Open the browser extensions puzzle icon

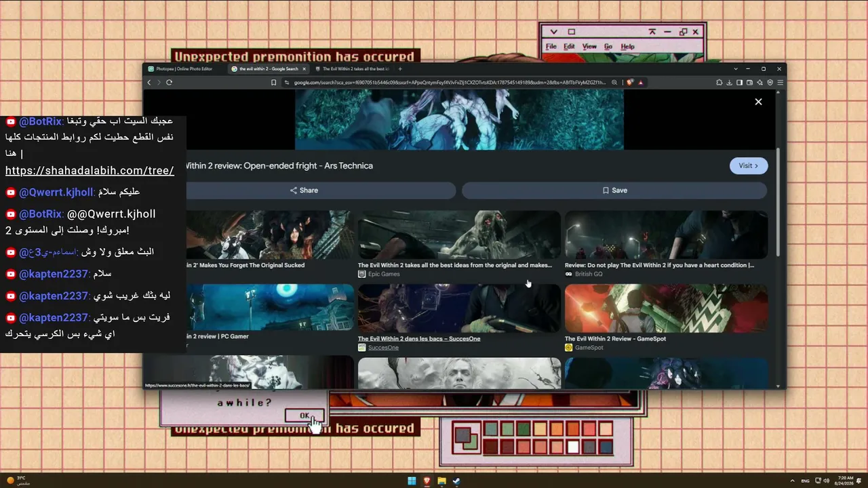719,82
